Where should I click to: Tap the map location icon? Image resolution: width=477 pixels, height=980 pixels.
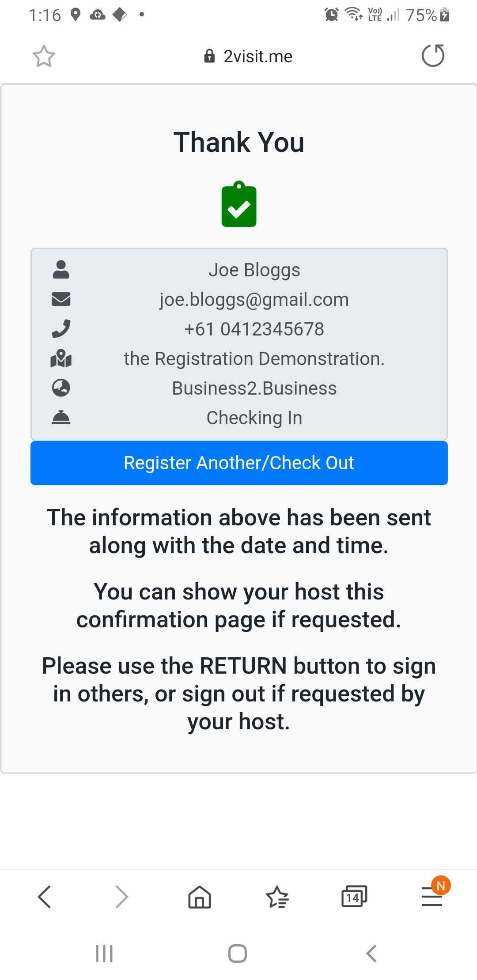tap(61, 358)
